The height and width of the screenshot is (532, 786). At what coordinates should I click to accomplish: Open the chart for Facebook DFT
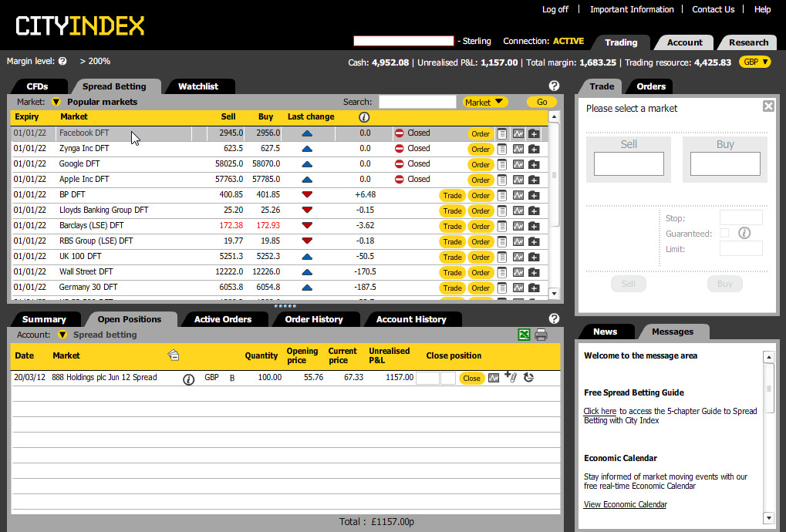[518, 133]
